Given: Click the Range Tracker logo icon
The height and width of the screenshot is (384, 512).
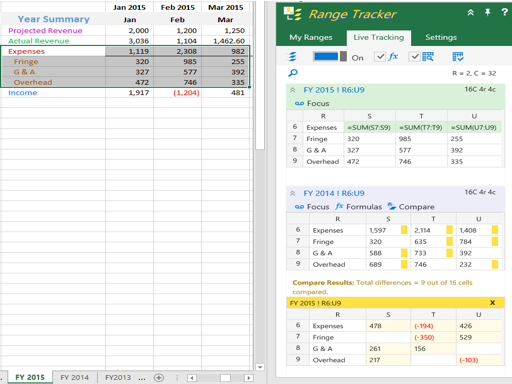Looking at the screenshot, I should coord(293,14).
